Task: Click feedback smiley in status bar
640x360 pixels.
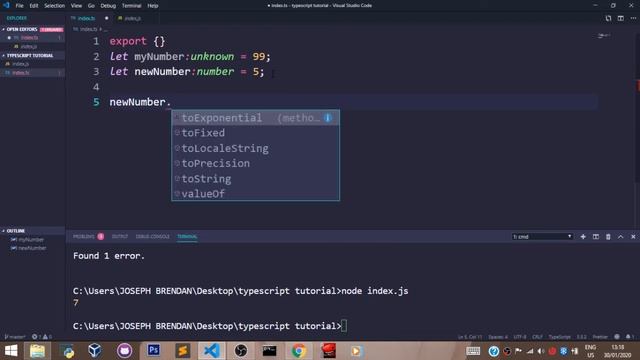Action: 617,337
